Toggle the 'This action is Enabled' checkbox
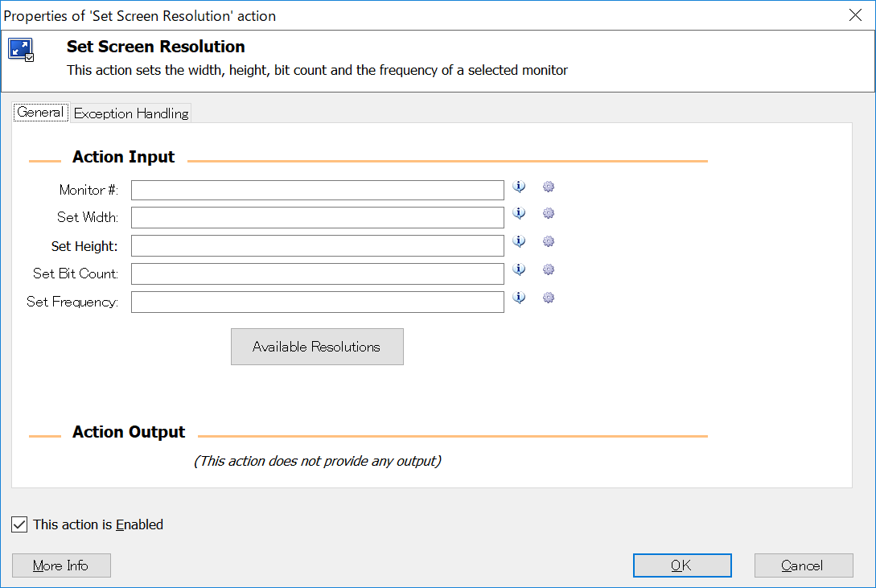 pyautogui.click(x=20, y=525)
